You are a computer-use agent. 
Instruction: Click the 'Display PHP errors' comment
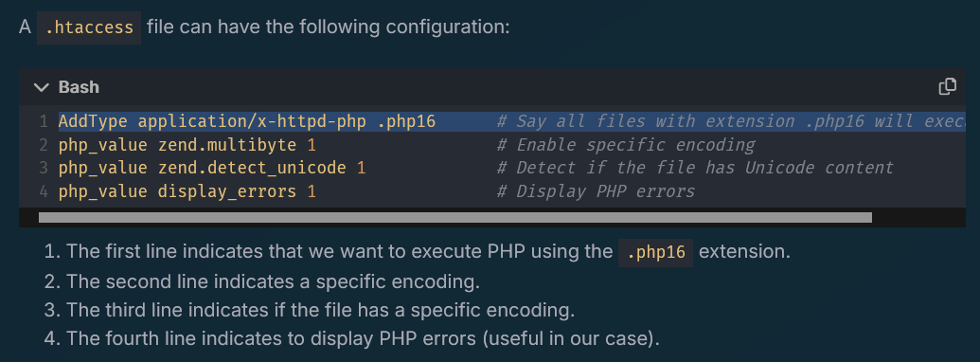[x=596, y=191]
